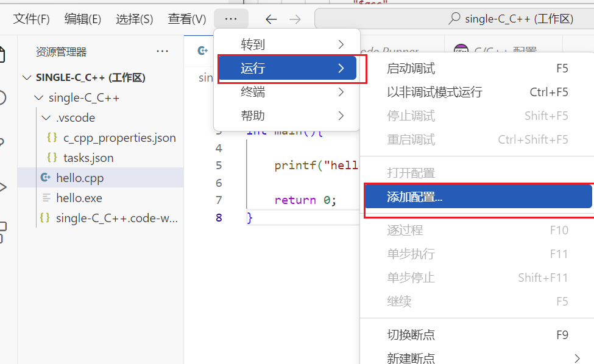Image resolution: width=594 pixels, height=364 pixels.
Task: Open tasks.json in the file tree
Action: 88,158
